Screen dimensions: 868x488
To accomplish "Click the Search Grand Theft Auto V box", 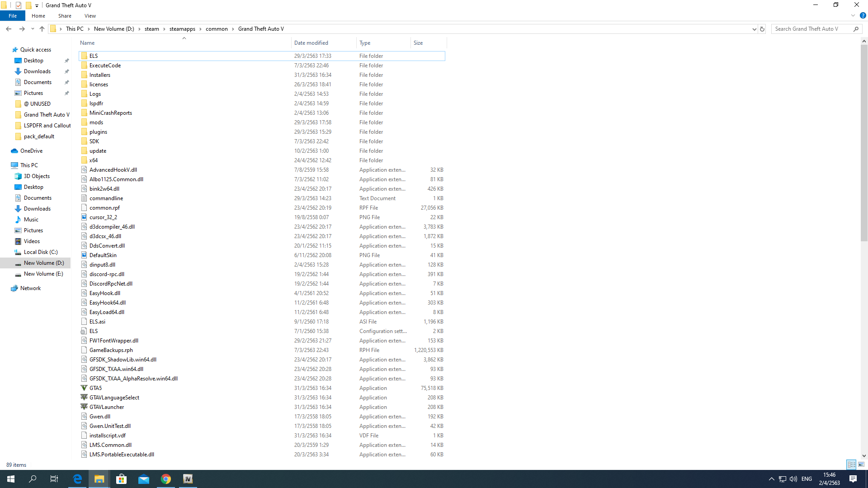I will point(811,29).
